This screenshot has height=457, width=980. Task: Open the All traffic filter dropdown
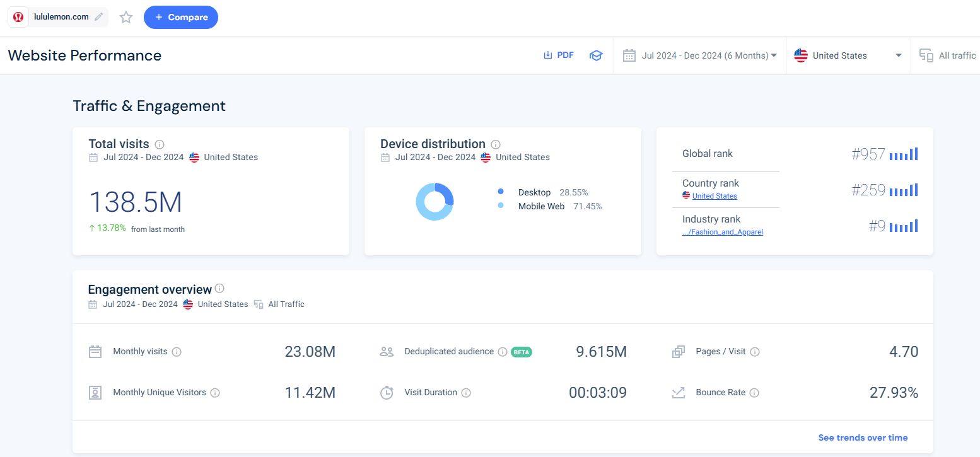(948, 55)
